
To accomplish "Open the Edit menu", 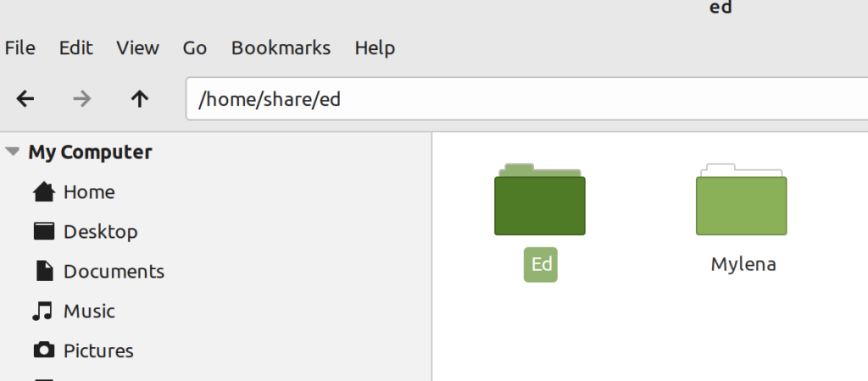I will click(75, 48).
